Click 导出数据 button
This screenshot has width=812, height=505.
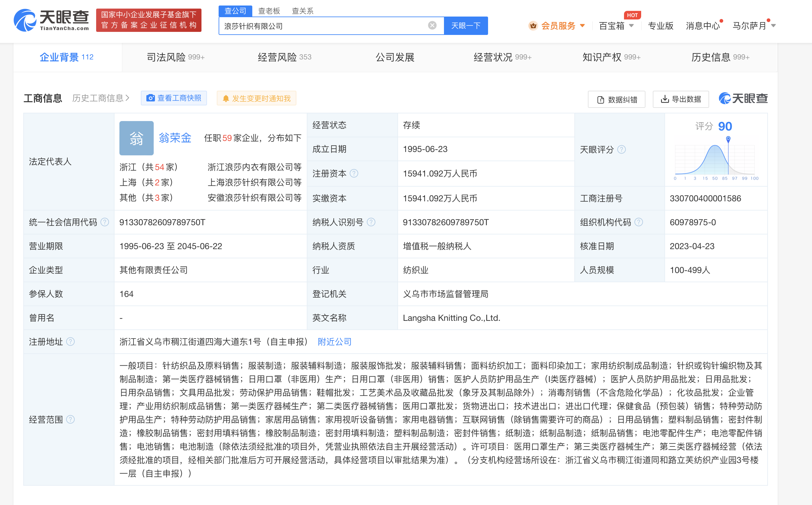(x=681, y=99)
